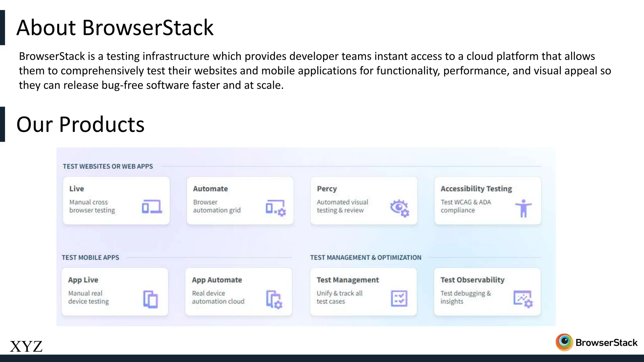Click the Test Observability chart icon
644x362 pixels.
point(523,299)
